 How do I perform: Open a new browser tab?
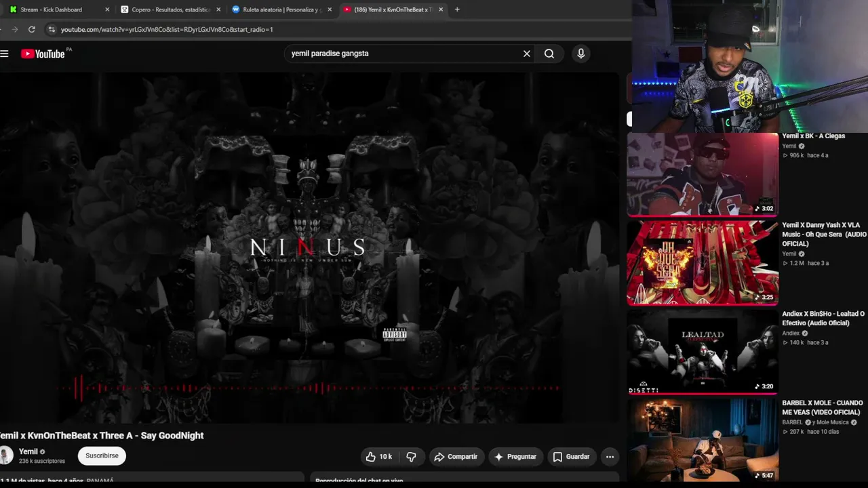(x=457, y=9)
